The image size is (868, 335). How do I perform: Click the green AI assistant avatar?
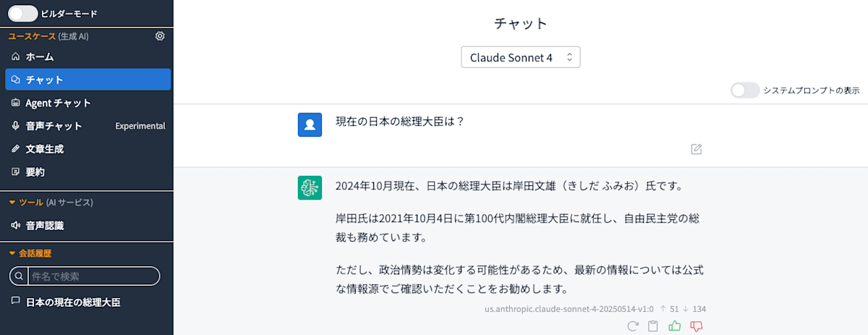pos(310,187)
